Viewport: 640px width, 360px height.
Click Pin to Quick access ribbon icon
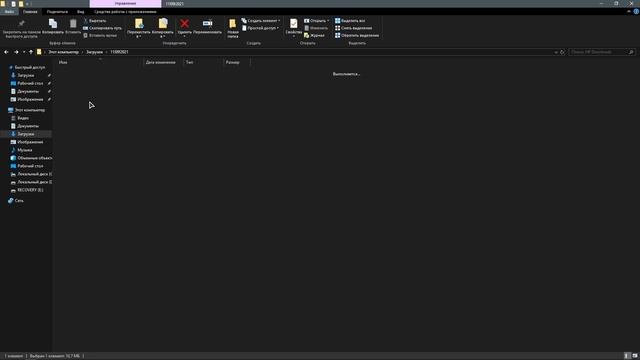point(22,23)
